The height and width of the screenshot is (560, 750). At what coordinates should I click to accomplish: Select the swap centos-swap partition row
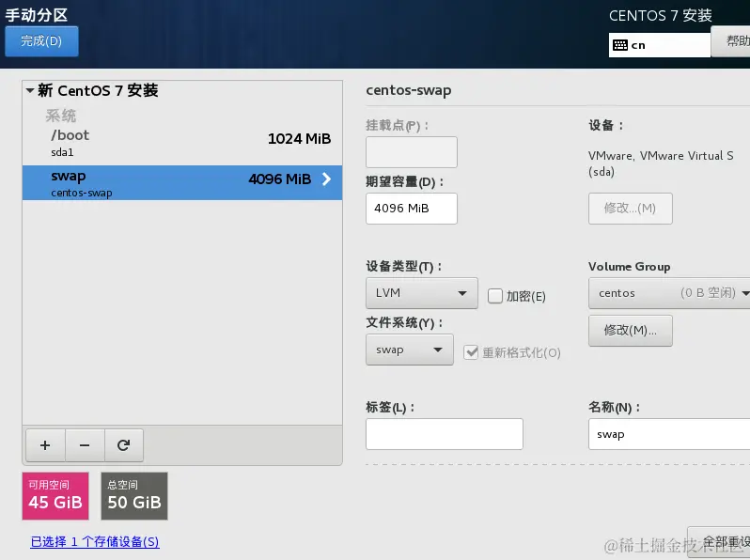pos(182,182)
